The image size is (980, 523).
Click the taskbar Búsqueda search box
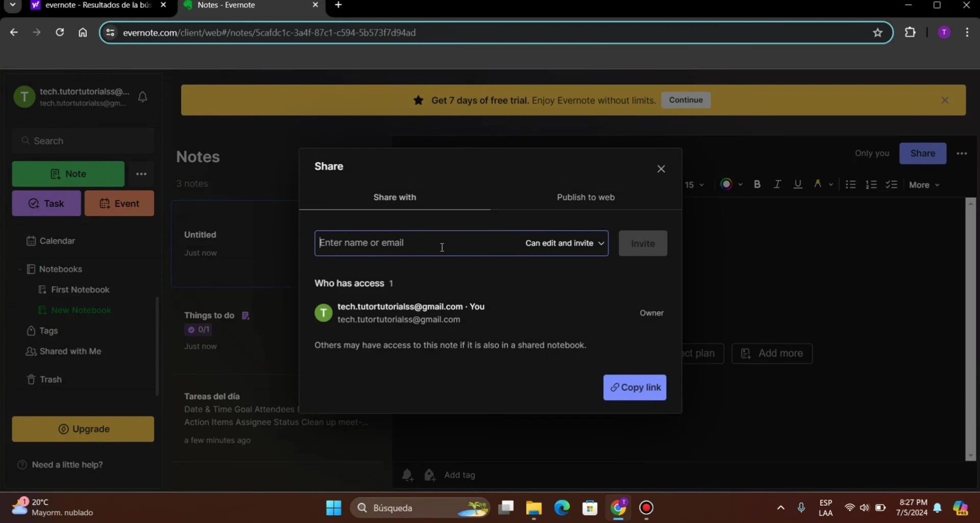[x=420, y=508]
